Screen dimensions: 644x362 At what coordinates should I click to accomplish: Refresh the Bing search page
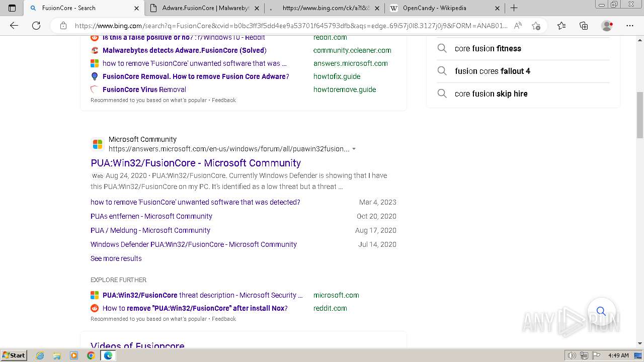(36, 26)
